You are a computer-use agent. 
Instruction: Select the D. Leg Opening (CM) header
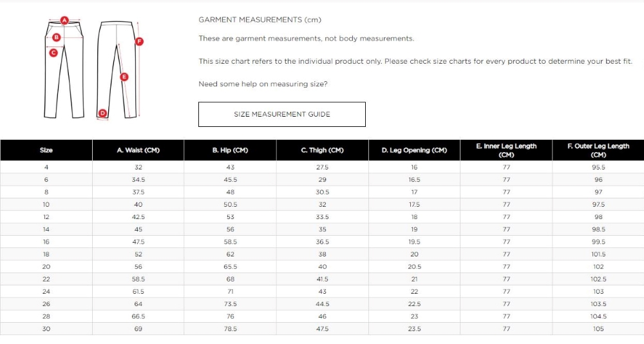[414, 150]
